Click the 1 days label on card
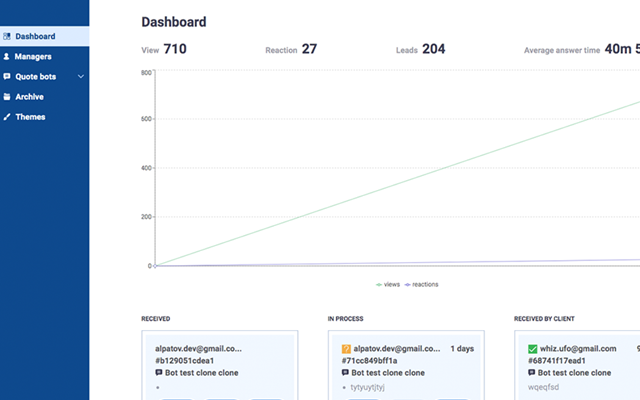The height and width of the screenshot is (400, 640). click(462, 349)
